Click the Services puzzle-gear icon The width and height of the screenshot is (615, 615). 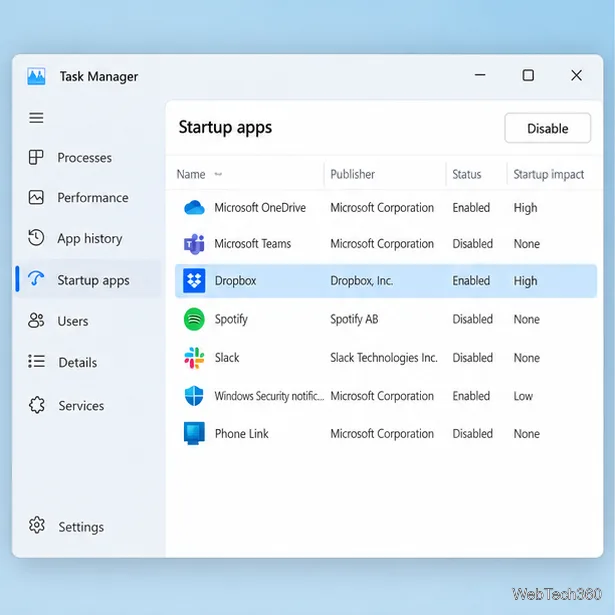point(37,405)
